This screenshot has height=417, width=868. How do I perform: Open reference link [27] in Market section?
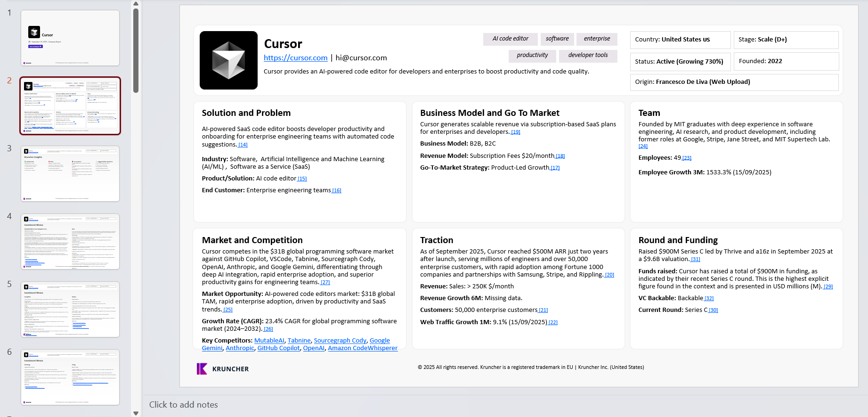tap(325, 283)
